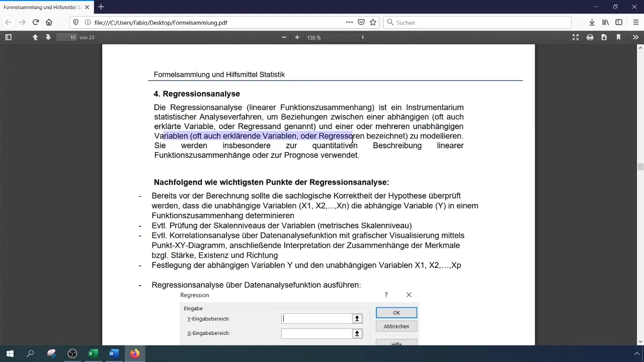Image resolution: width=644 pixels, height=362 pixels.
Task: Click the question mark in Regression dialog
Action: (386, 295)
